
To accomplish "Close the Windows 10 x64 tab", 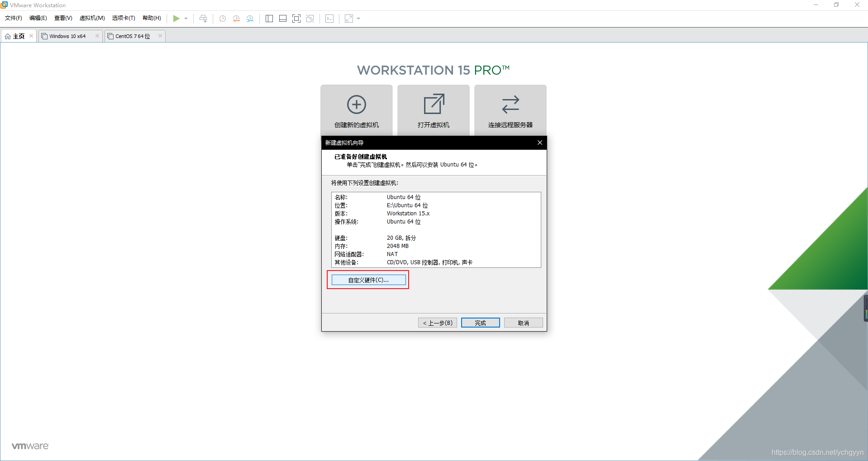I will [x=97, y=36].
